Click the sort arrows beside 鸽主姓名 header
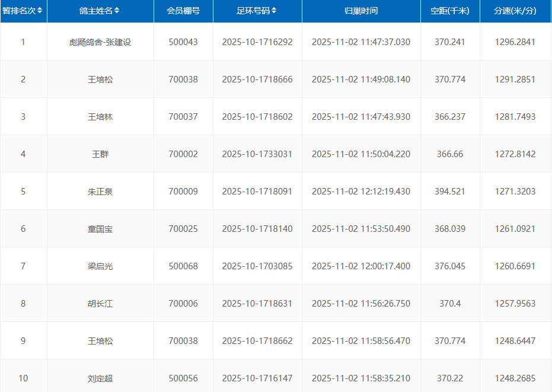The height and width of the screenshot is (392, 552). [117, 11]
